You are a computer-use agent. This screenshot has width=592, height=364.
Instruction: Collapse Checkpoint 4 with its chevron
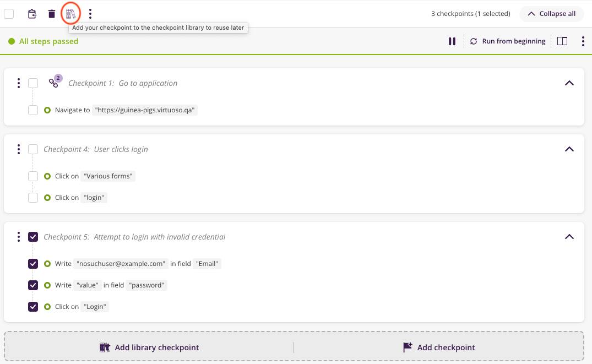pos(569,149)
